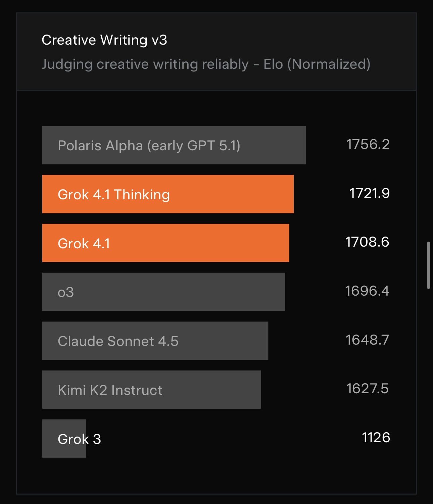Click the 1756.2 score value
433x504 pixels.
[x=368, y=145]
